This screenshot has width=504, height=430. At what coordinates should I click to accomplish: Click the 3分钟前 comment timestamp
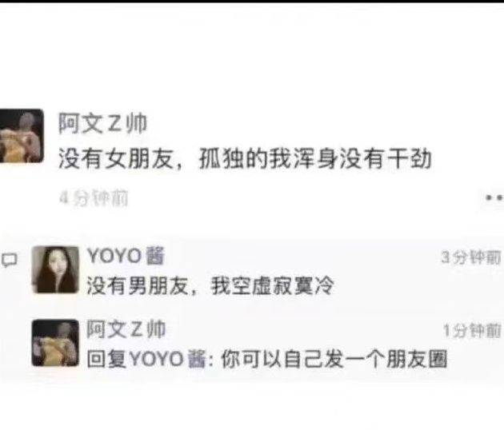pyautogui.click(x=471, y=257)
